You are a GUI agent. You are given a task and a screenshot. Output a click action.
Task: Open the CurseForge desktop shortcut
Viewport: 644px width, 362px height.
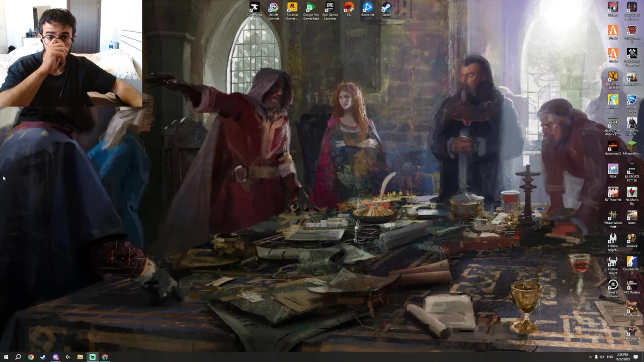click(255, 10)
